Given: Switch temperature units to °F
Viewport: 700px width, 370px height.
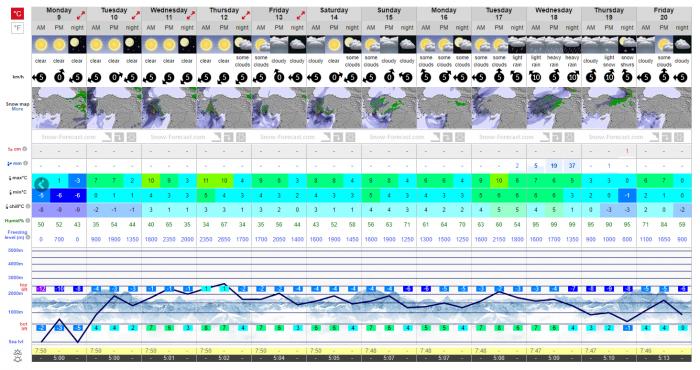Looking at the screenshot, I should coord(17,28).
